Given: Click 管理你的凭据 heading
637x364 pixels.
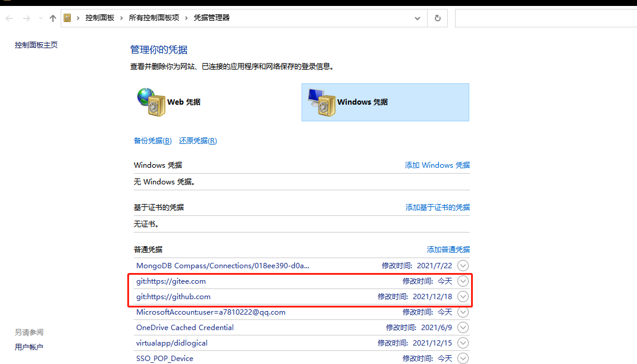Looking at the screenshot, I should point(159,49).
